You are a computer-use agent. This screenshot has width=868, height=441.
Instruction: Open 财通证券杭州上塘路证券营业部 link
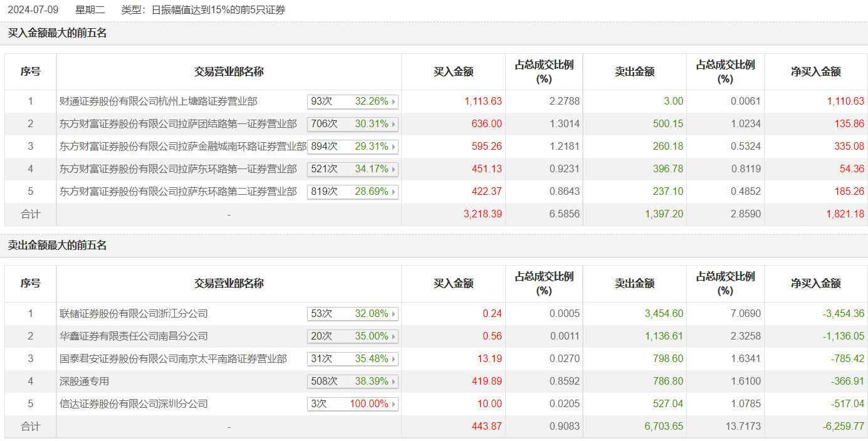click(x=158, y=101)
